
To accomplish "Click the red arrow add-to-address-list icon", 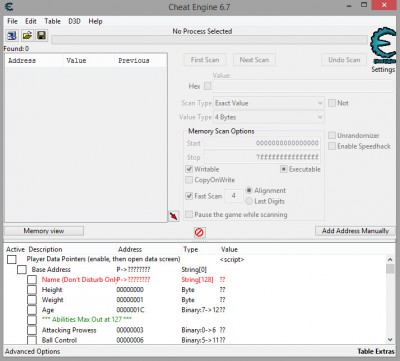I will [x=173, y=216].
